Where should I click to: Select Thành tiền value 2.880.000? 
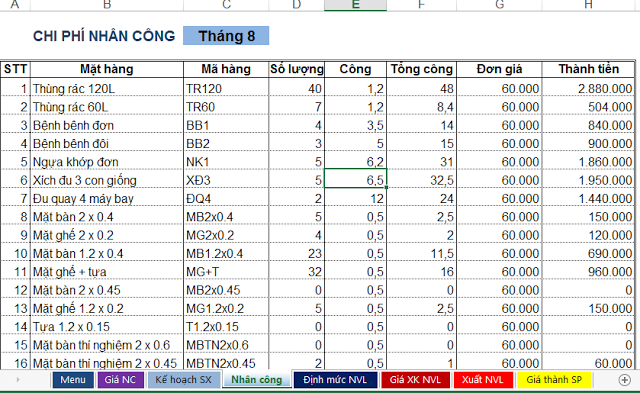(x=588, y=89)
